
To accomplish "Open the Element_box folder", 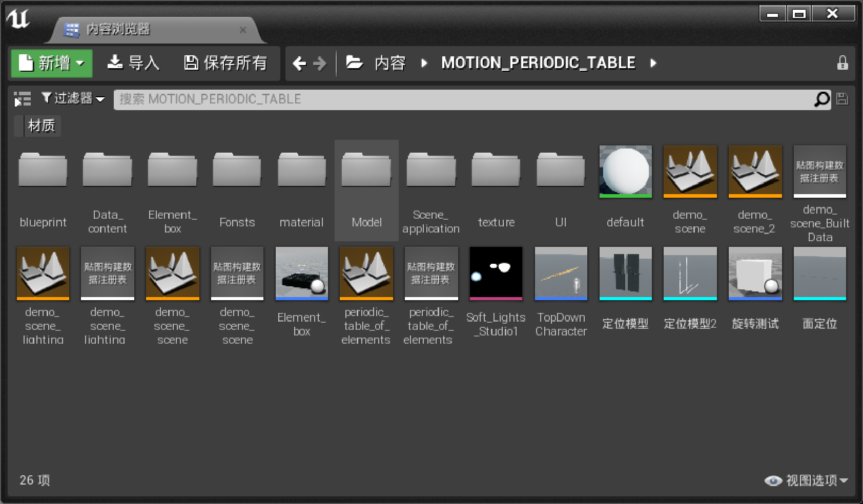I will 173,191.
